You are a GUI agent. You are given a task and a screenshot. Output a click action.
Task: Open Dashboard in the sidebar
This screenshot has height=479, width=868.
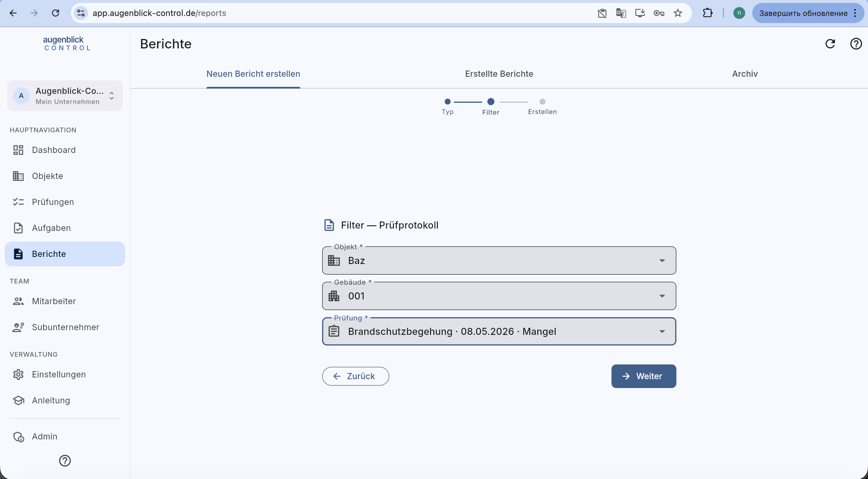pos(65,150)
